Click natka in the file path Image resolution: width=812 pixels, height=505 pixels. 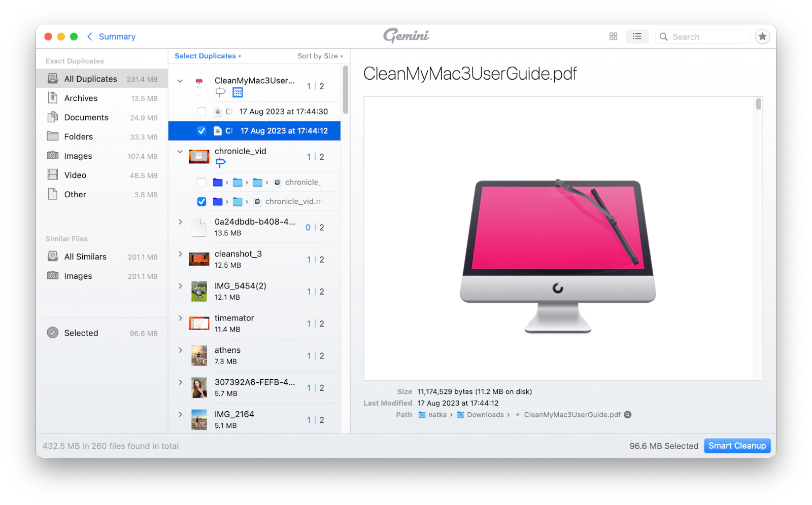click(x=437, y=415)
